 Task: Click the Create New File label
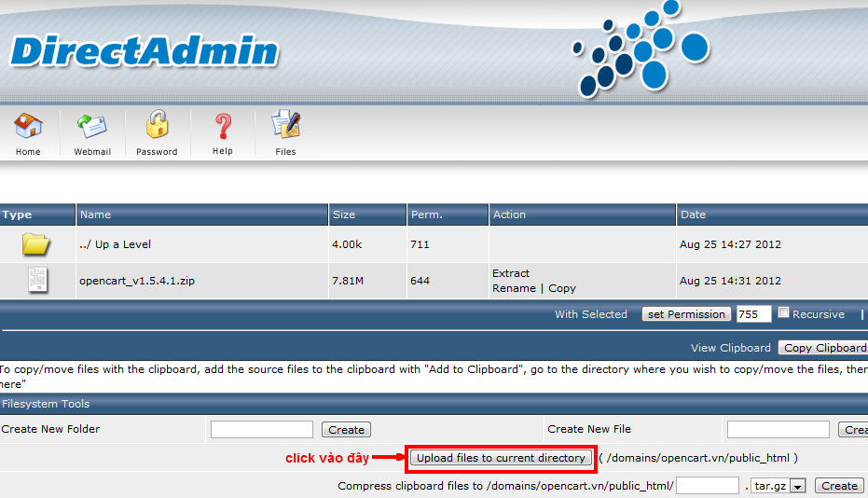(589, 429)
